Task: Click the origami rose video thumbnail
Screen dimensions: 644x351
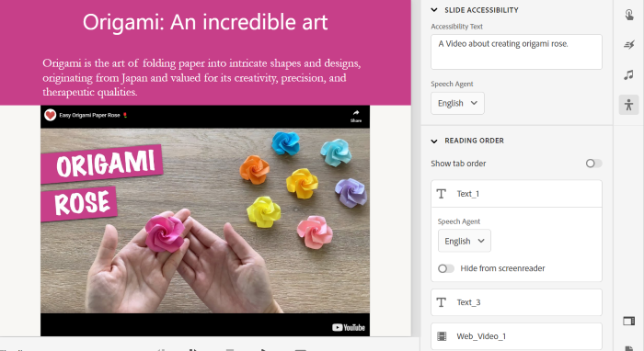Action: [205, 221]
